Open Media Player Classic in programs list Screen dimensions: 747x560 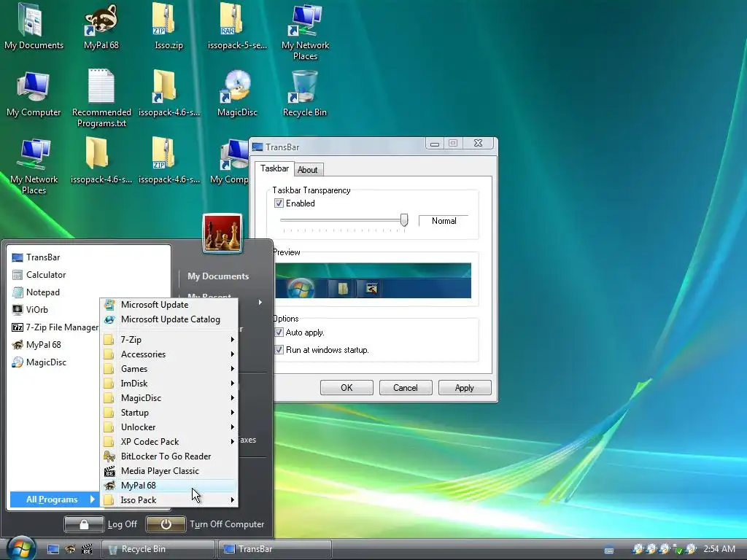[x=169, y=471]
